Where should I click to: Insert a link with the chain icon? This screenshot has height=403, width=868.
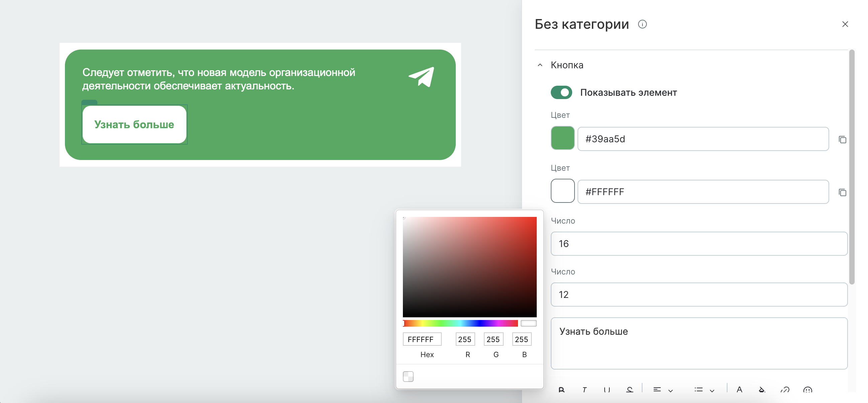pyautogui.click(x=785, y=390)
